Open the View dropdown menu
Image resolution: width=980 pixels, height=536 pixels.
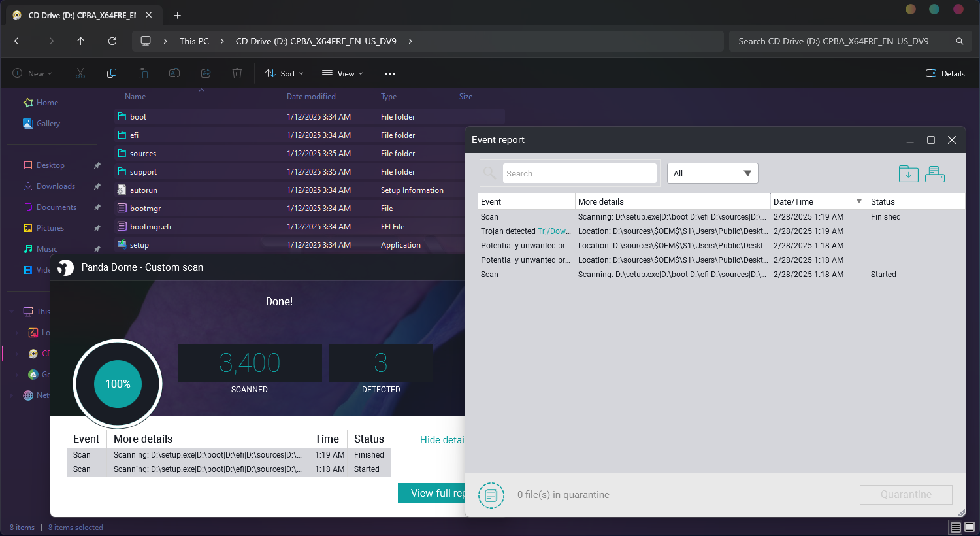pos(342,73)
